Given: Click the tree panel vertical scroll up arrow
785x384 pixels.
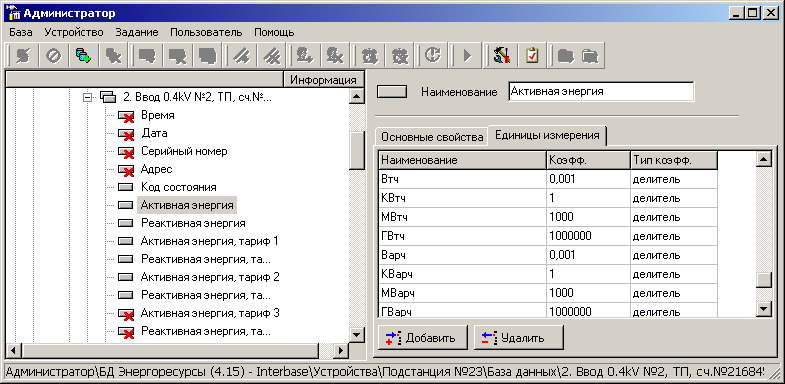Looking at the screenshot, I should point(356,97).
